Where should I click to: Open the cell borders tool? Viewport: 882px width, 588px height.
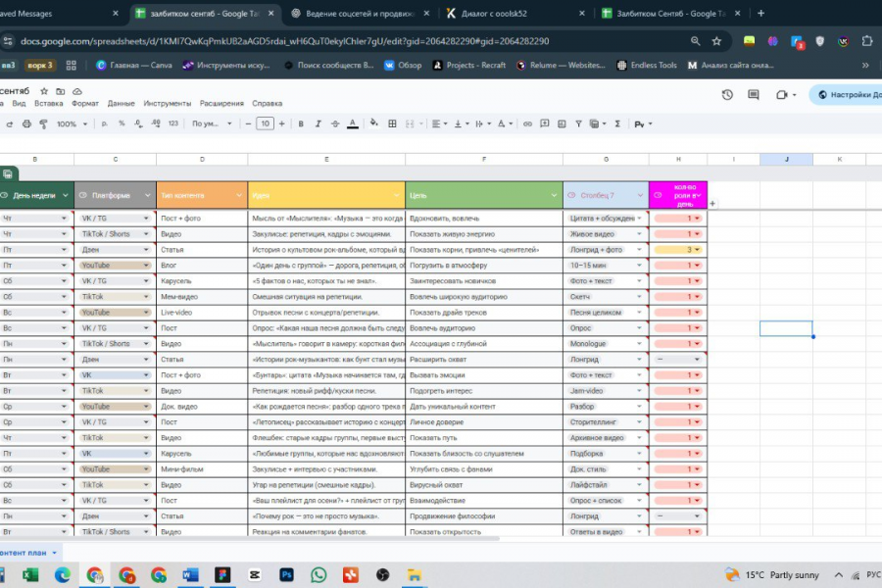[x=392, y=123]
